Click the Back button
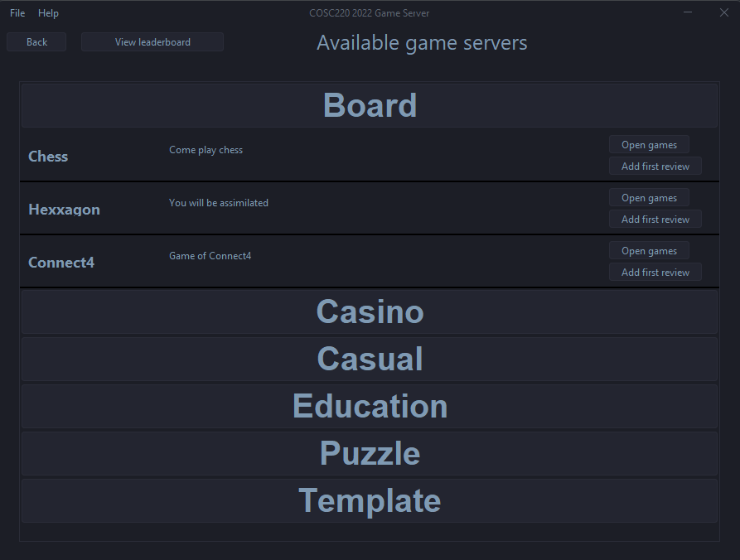Viewport: 740px width, 560px height. (x=36, y=41)
